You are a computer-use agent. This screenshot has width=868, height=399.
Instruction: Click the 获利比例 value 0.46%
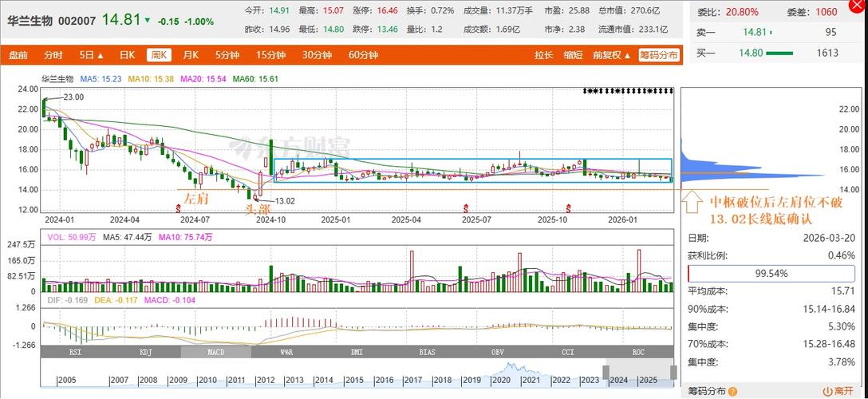click(843, 255)
